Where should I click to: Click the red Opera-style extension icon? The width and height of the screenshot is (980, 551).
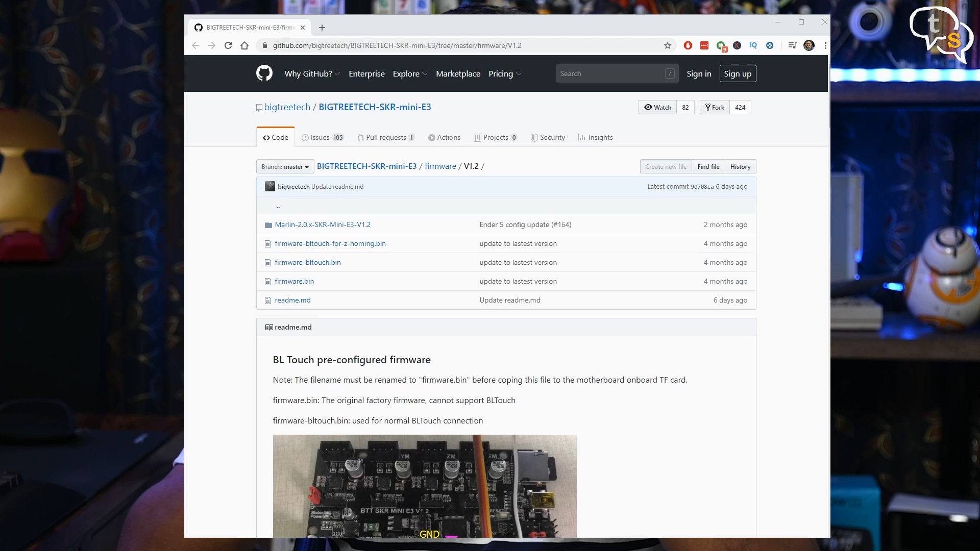click(x=688, y=45)
